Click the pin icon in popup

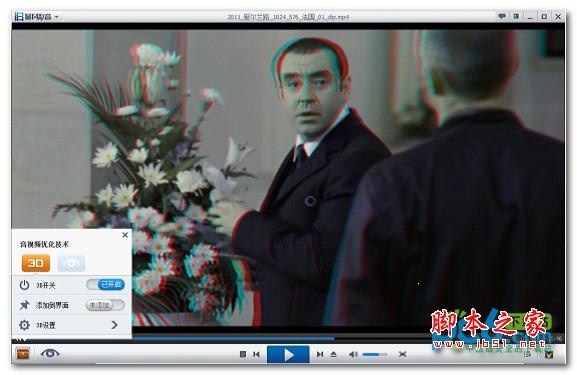(x=24, y=305)
